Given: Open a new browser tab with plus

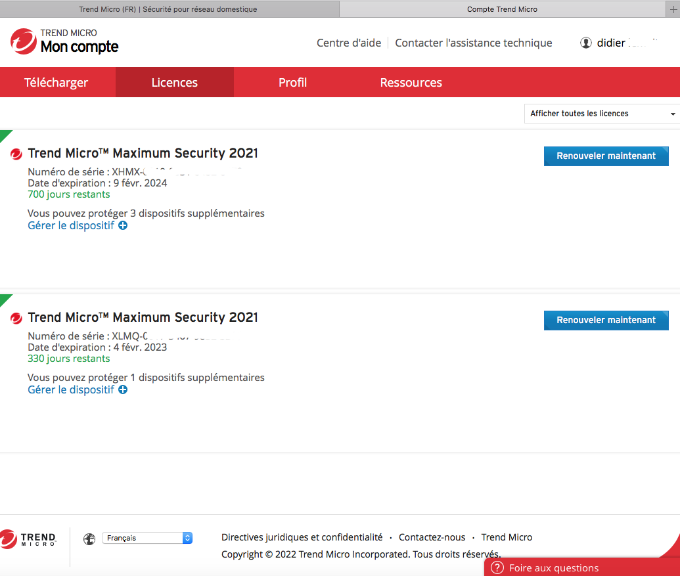Looking at the screenshot, I should tap(673, 9).
